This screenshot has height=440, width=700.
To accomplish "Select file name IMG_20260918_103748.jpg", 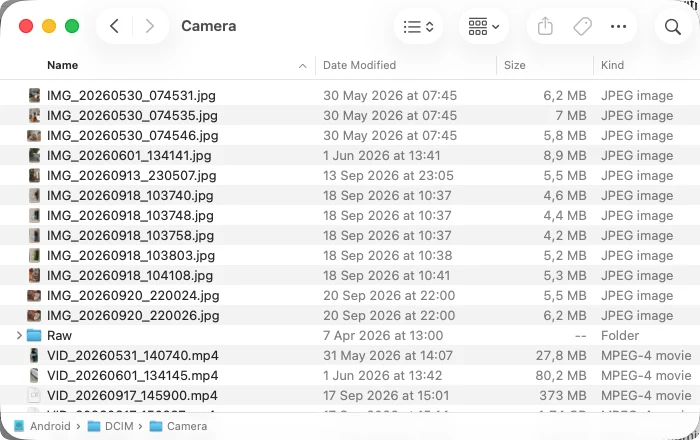I will [x=130, y=216].
